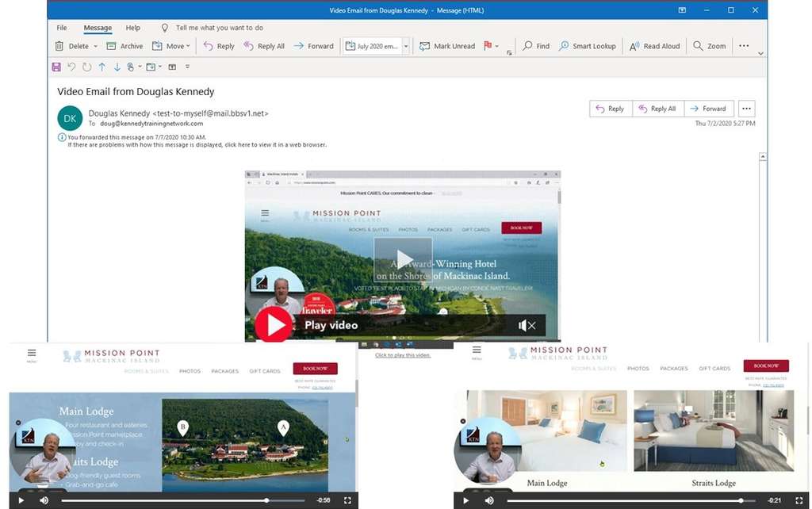Click map marker B in the left video
Screen dimensions: 812x509
click(182, 427)
